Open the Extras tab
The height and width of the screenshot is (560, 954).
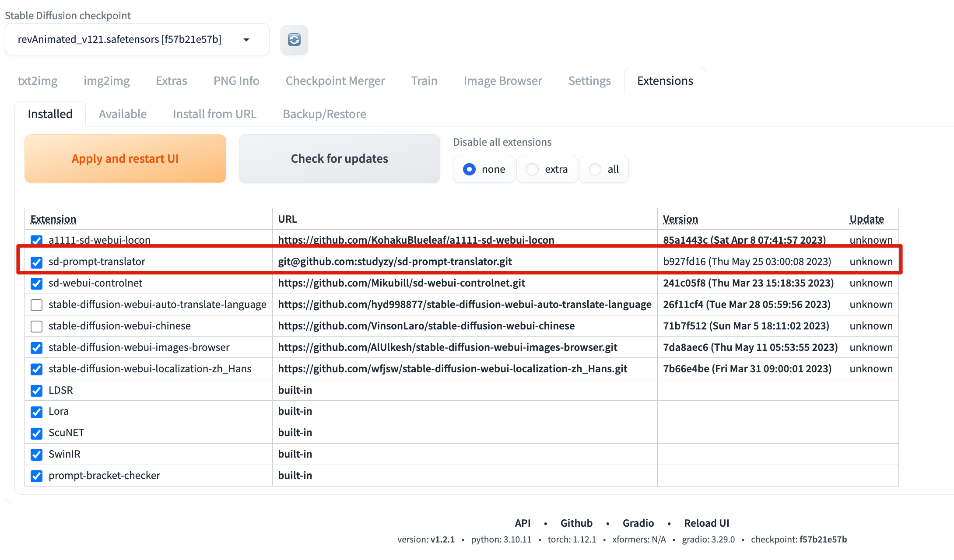(172, 81)
